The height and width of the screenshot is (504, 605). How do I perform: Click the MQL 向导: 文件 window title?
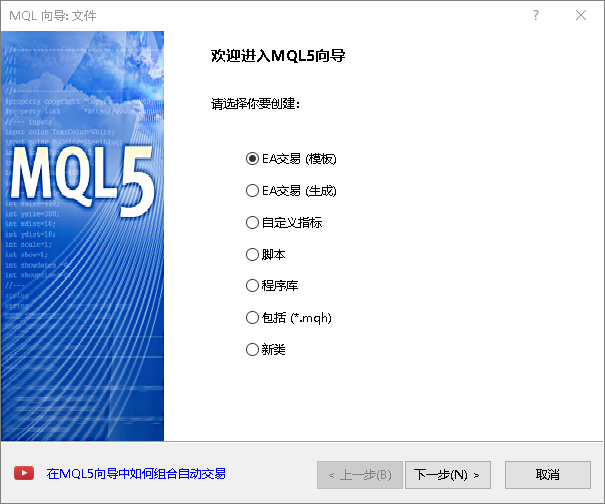[x=53, y=16]
